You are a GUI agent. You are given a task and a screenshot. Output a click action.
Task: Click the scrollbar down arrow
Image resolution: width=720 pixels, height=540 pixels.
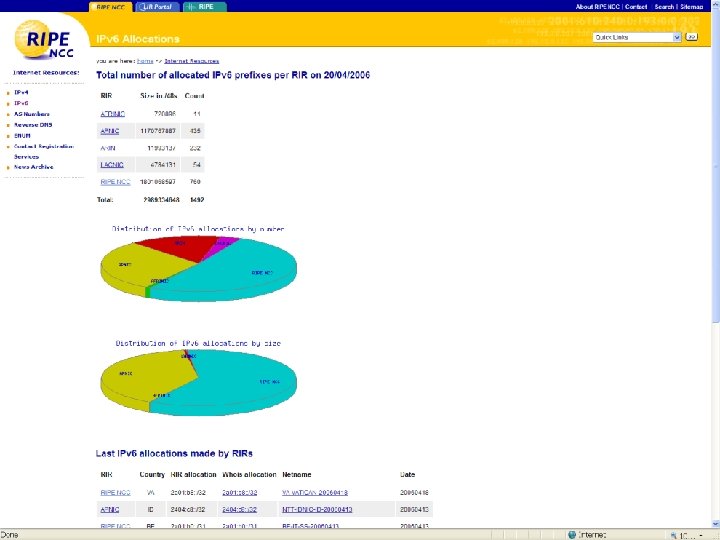click(715, 523)
